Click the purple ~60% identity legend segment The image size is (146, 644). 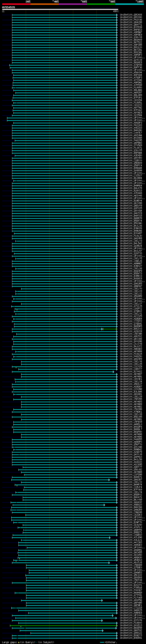coord(73,4)
